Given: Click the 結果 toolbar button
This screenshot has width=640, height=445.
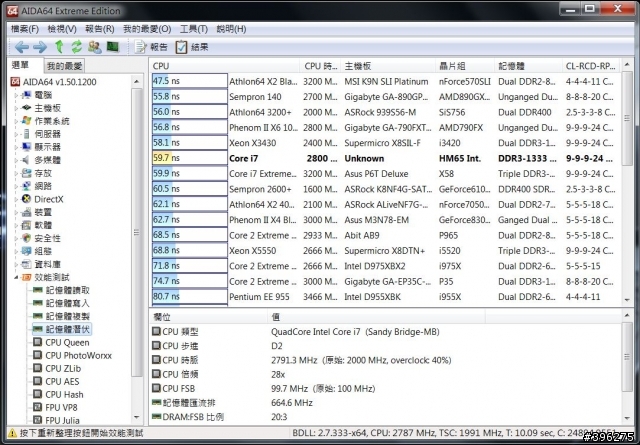Looking at the screenshot, I should coord(192,47).
